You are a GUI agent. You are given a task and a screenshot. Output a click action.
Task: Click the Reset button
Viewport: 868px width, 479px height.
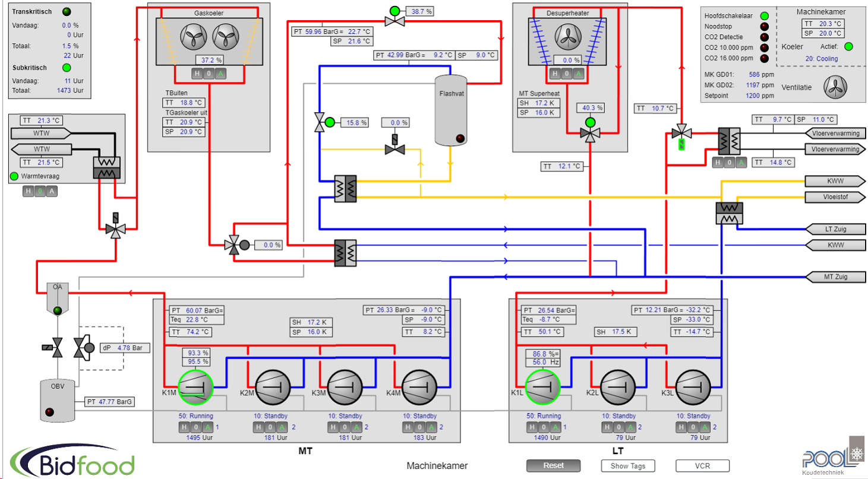pos(554,466)
